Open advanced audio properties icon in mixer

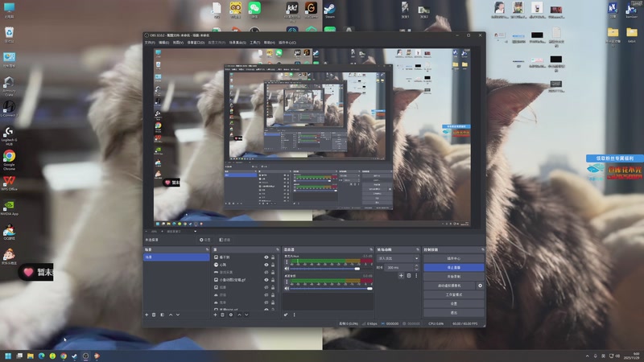(286, 315)
